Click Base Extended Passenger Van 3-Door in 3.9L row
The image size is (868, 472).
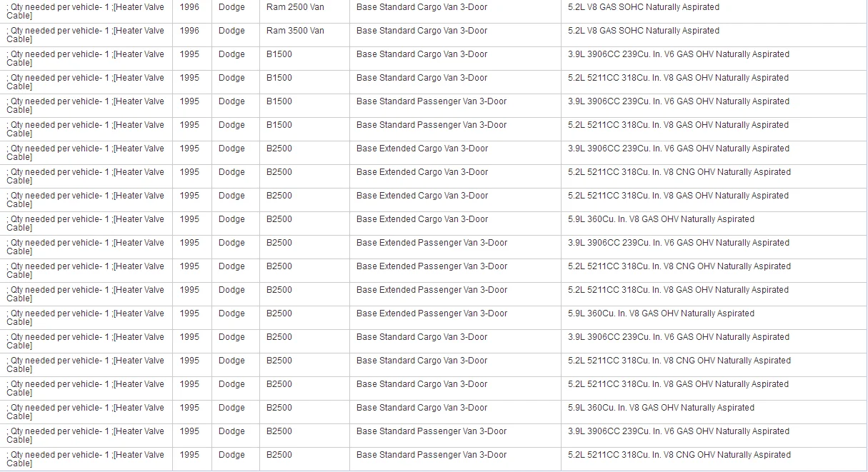pos(432,243)
